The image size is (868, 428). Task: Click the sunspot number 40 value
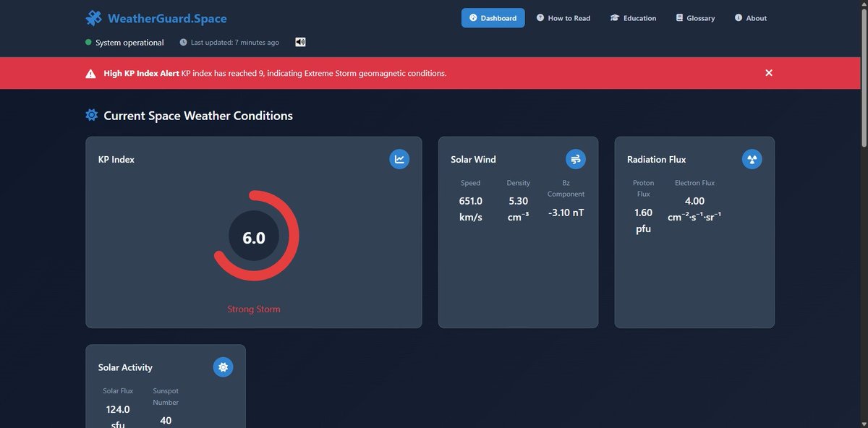pyautogui.click(x=166, y=420)
